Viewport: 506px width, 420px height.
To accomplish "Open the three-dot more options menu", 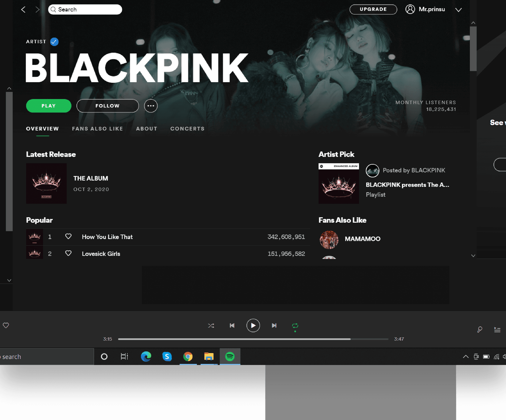I will pyautogui.click(x=151, y=106).
